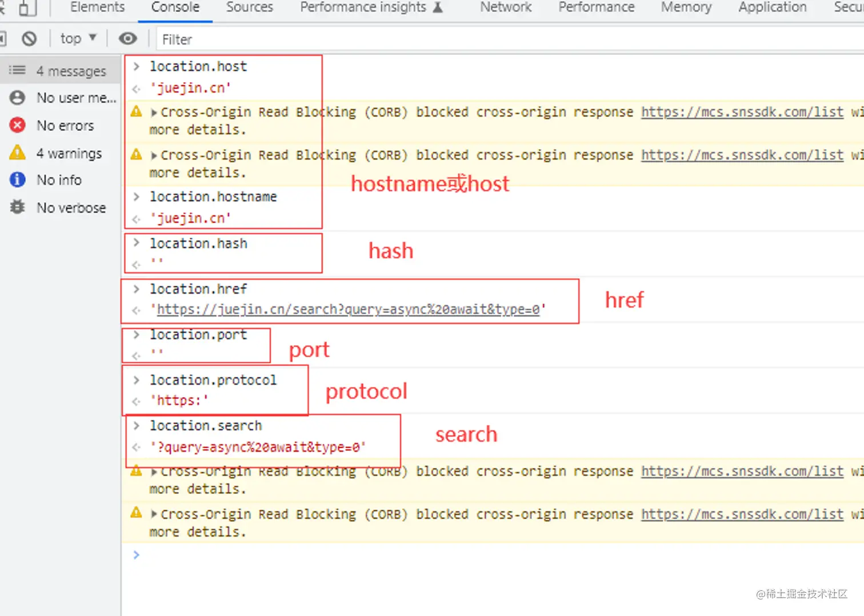Select the user icon beside No user messages

pyautogui.click(x=18, y=98)
